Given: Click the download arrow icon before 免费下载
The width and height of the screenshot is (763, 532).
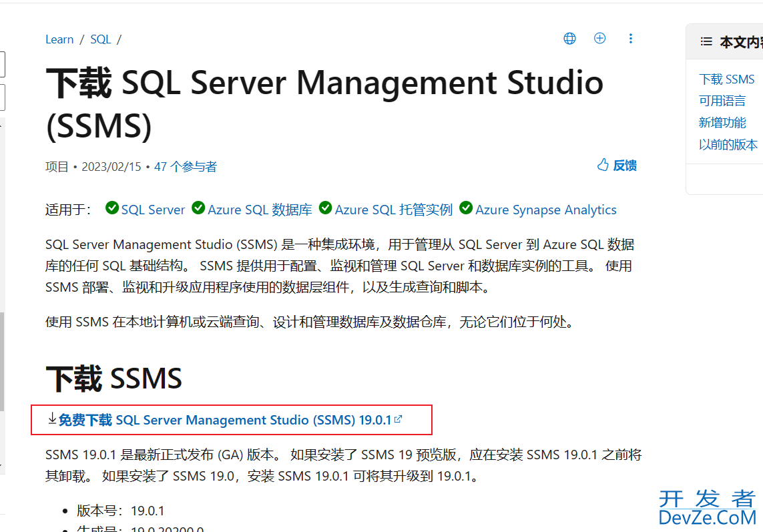Looking at the screenshot, I should point(52,419).
